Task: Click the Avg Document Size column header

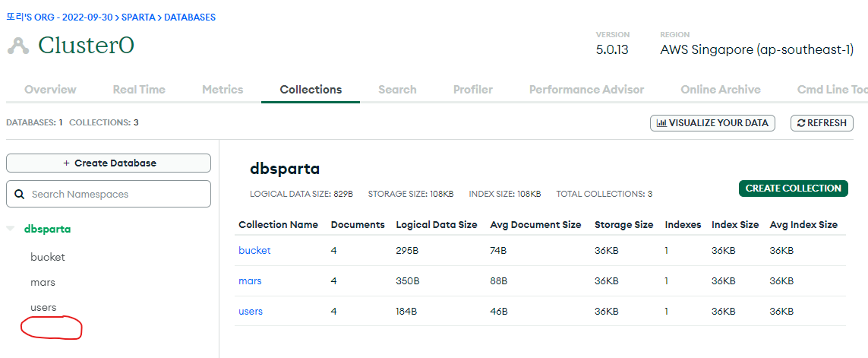Action: (x=536, y=225)
